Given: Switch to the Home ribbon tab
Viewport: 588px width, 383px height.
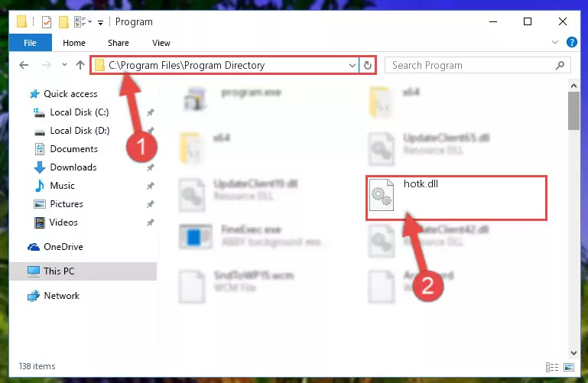Looking at the screenshot, I should click(x=74, y=43).
